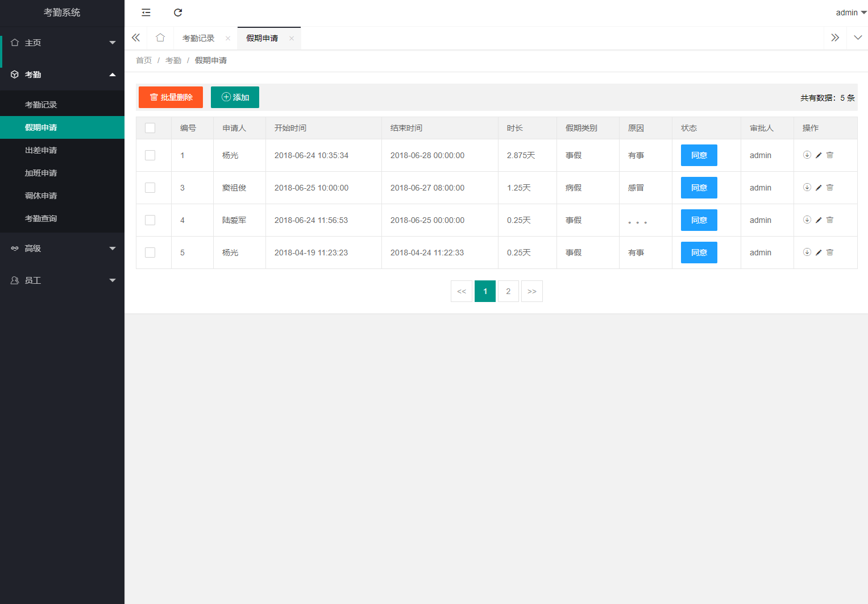Click download icon in row 5

[x=807, y=252]
